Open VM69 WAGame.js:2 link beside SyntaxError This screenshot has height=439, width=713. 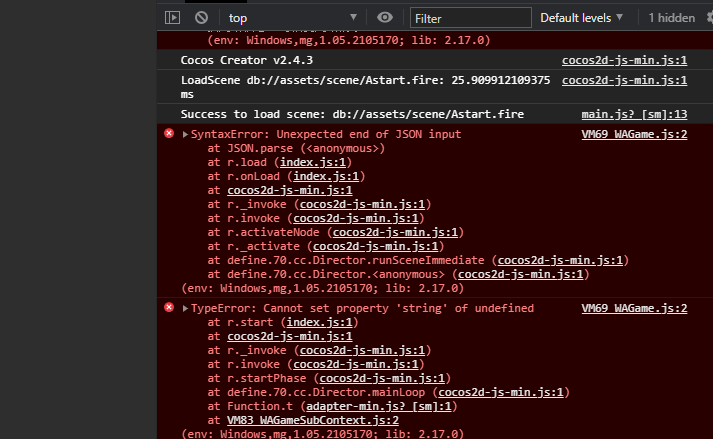pos(634,134)
